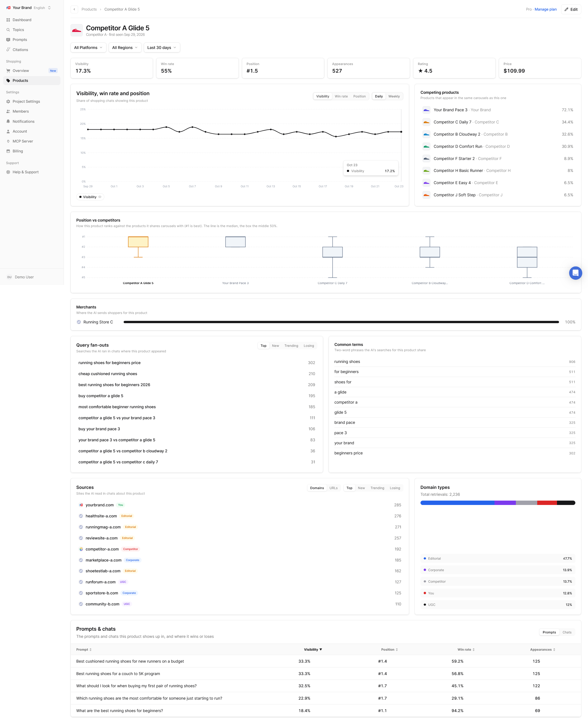588x724 pixels.
Task: Select Trending tab in Sources
Action: click(x=377, y=488)
